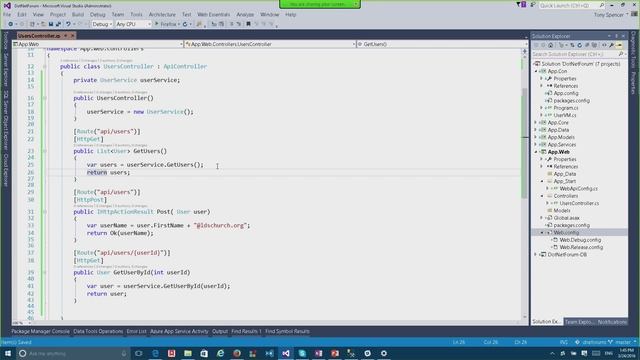Image resolution: width=640 pixels, height=360 pixels.
Task: Expand the App.Data project node
Action: coord(536,130)
